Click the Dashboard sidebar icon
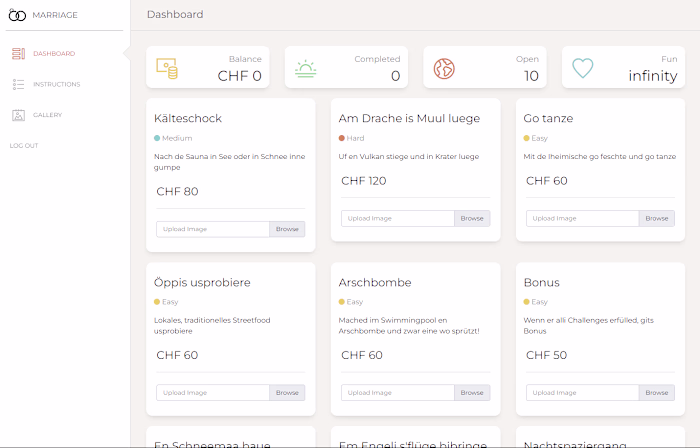Viewport: 700px width, 448px height. click(x=18, y=54)
